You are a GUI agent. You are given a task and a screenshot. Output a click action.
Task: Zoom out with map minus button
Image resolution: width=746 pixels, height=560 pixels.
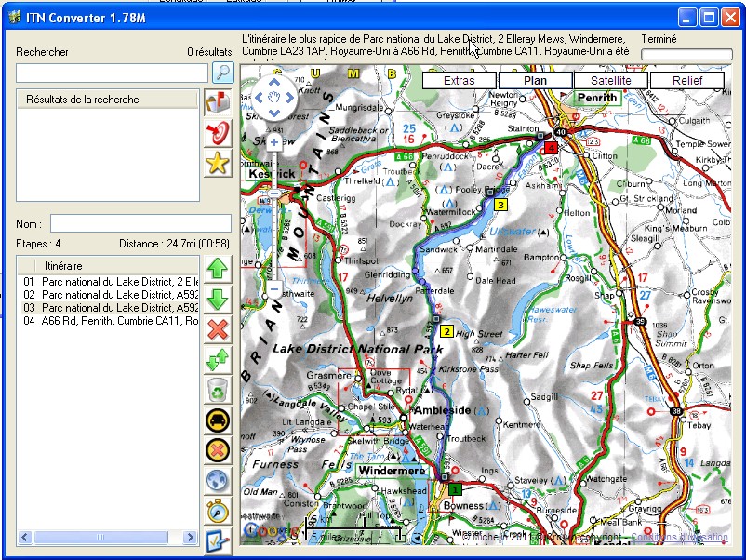[x=274, y=288]
